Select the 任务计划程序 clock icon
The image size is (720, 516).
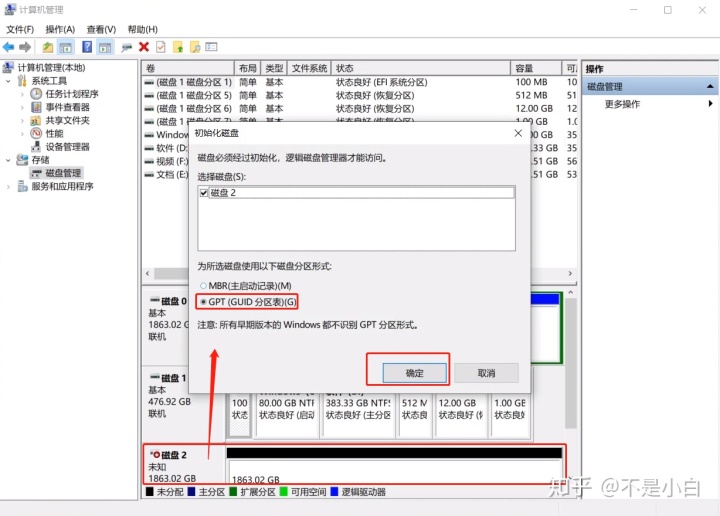36,94
